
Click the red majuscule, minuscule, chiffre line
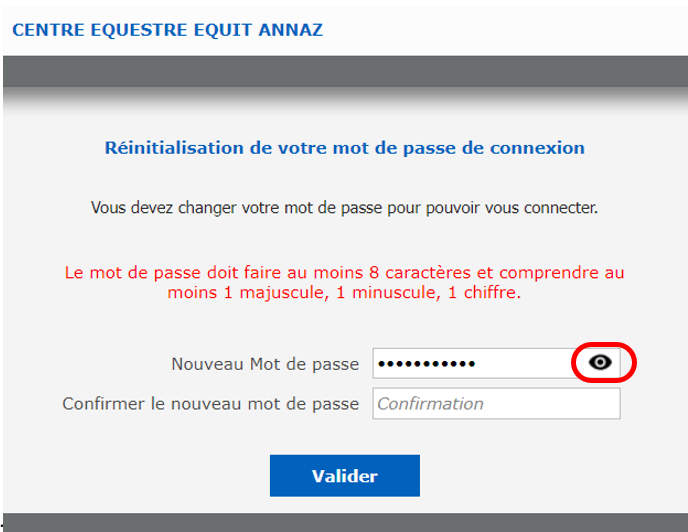(x=344, y=292)
